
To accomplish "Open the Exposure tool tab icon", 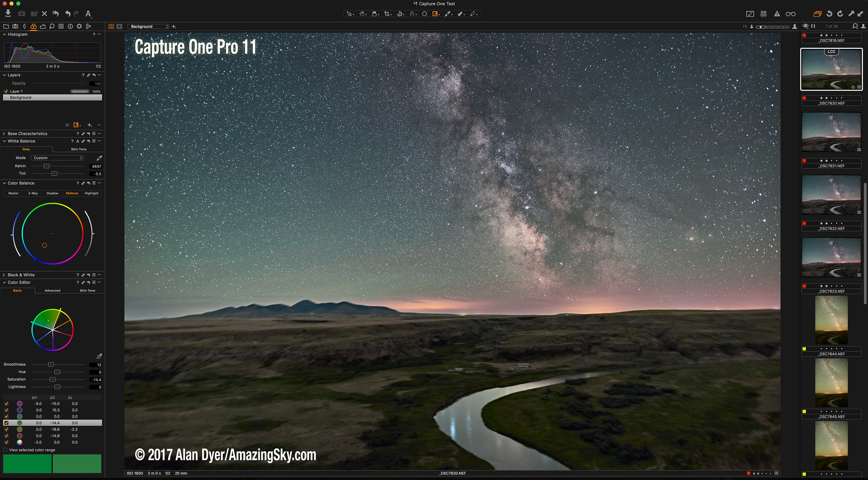I will pyautogui.click(x=43, y=26).
